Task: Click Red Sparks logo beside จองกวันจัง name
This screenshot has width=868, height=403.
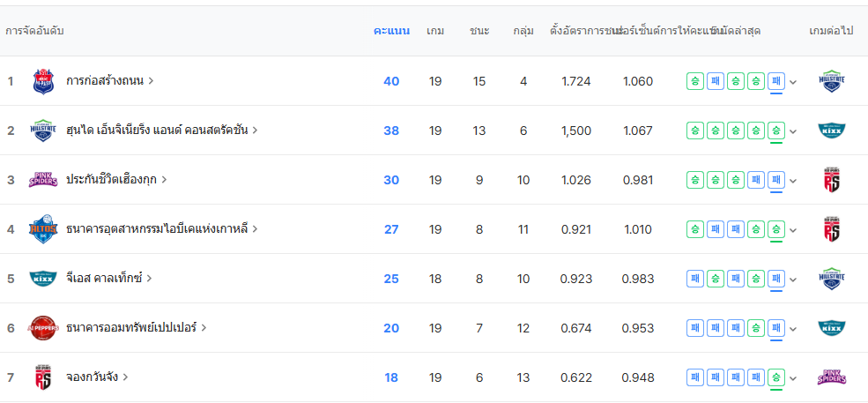Action: (x=43, y=377)
